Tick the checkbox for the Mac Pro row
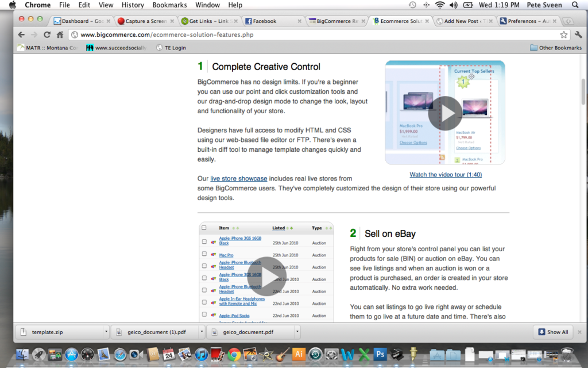This screenshot has height=368, width=588. (204, 254)
